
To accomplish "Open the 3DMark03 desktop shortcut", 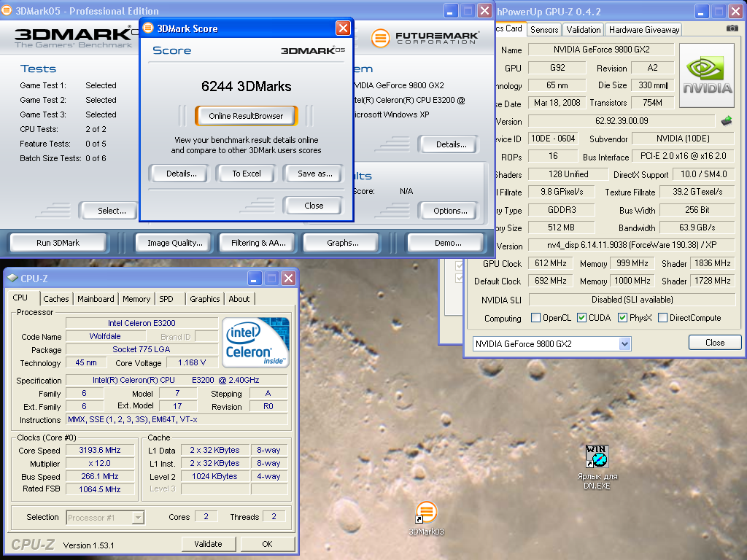I will click(x=426, y=513).
